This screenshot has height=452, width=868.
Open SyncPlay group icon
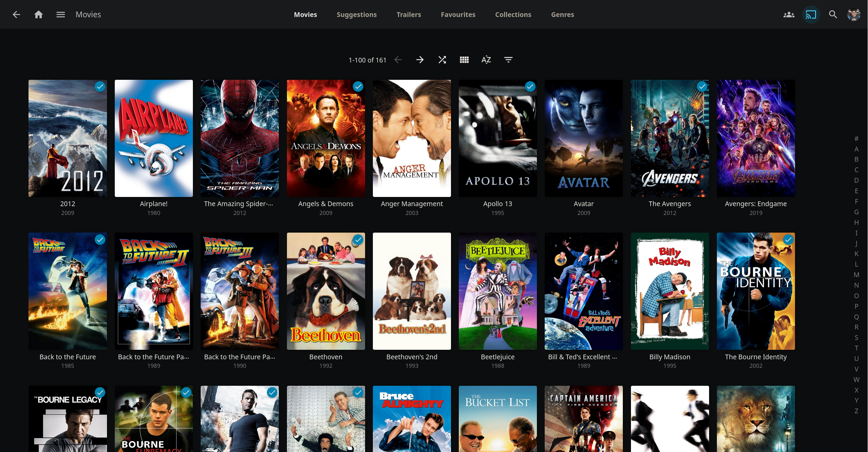[789, 15]
